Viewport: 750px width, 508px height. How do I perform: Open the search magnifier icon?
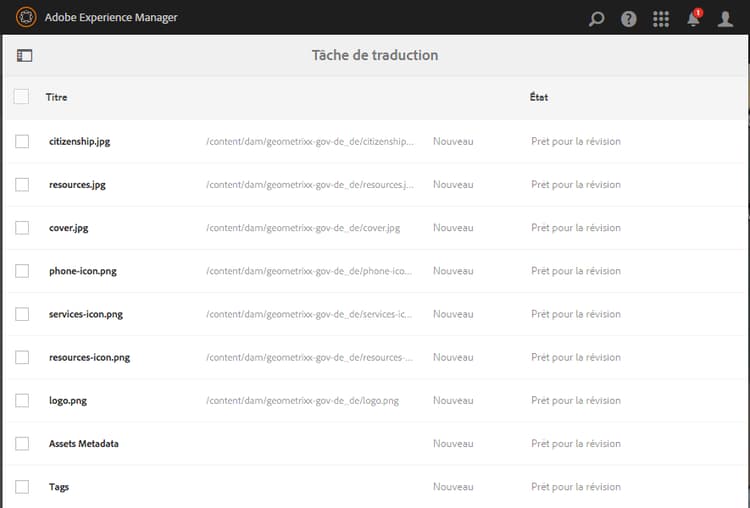(597, 18)
